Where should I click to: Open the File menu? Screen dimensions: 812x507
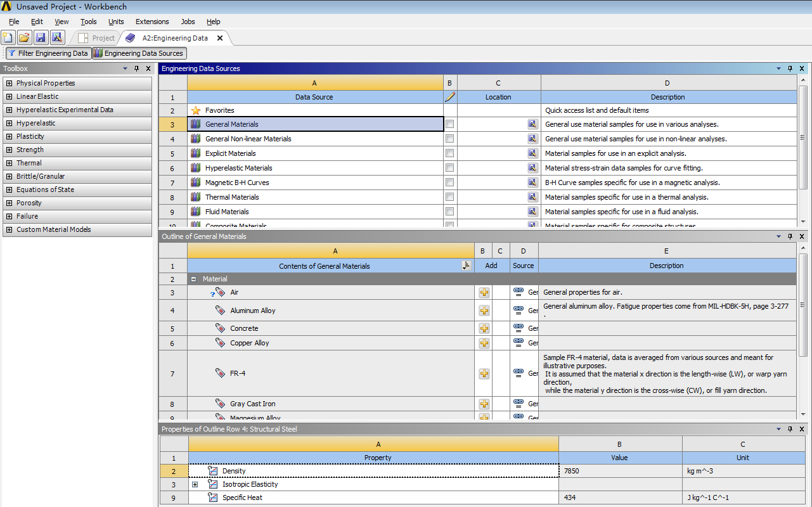(x=14, y=22)
